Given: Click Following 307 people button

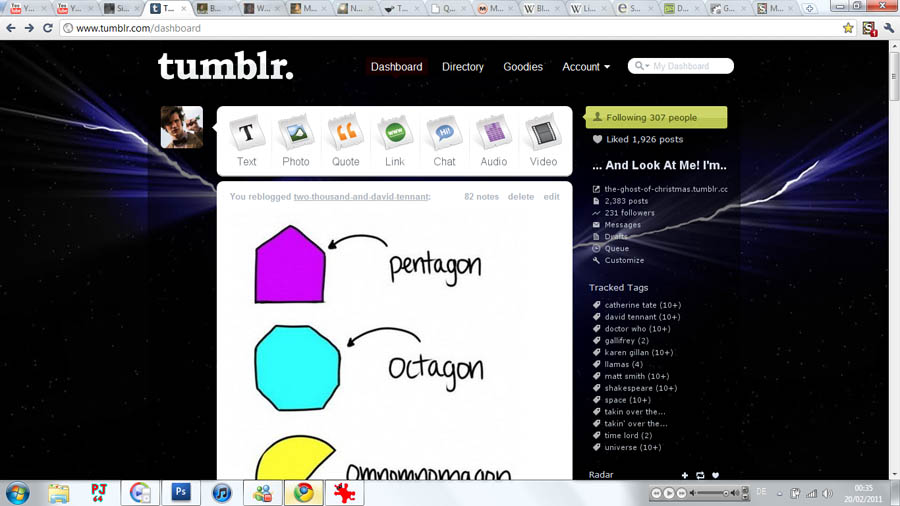Looking at the screenshot, I should [x=657, y=117].
